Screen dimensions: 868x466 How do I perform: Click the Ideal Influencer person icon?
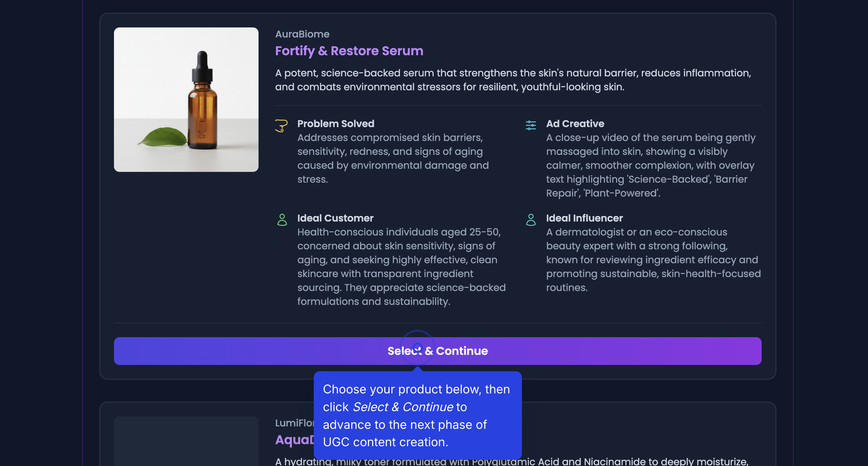(x=531, y=220)
